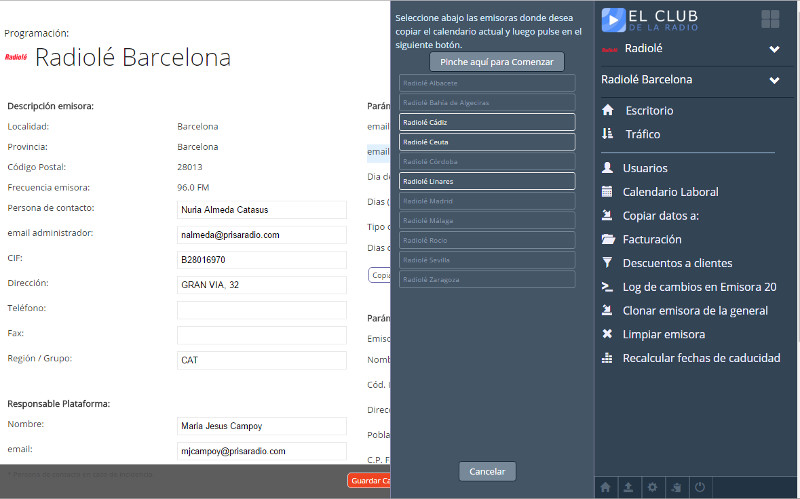Image resolution: width=800 pixels, height=499 pixels.
Task: Select Radiolé Bahía de Algeciras station
Action: coord(487,103)
